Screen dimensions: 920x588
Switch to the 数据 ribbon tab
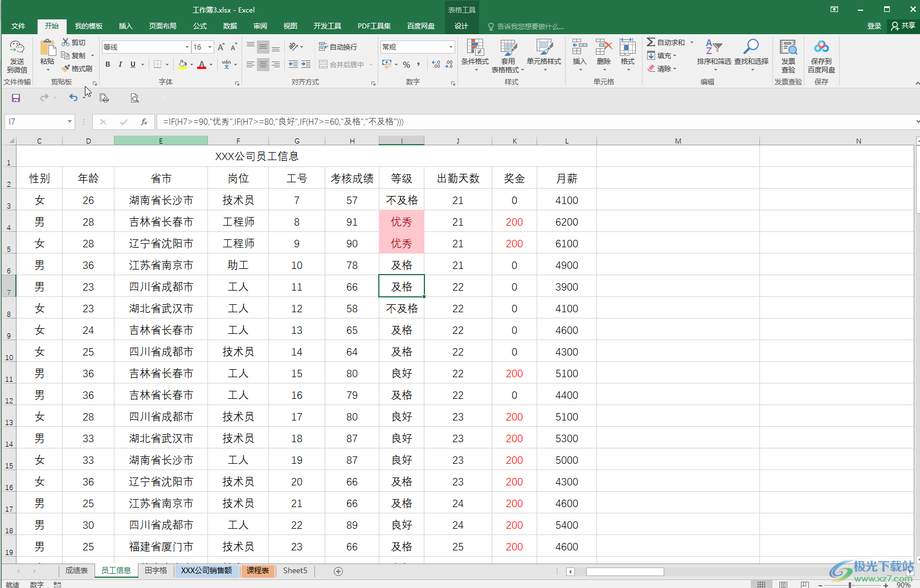point(230,26)
